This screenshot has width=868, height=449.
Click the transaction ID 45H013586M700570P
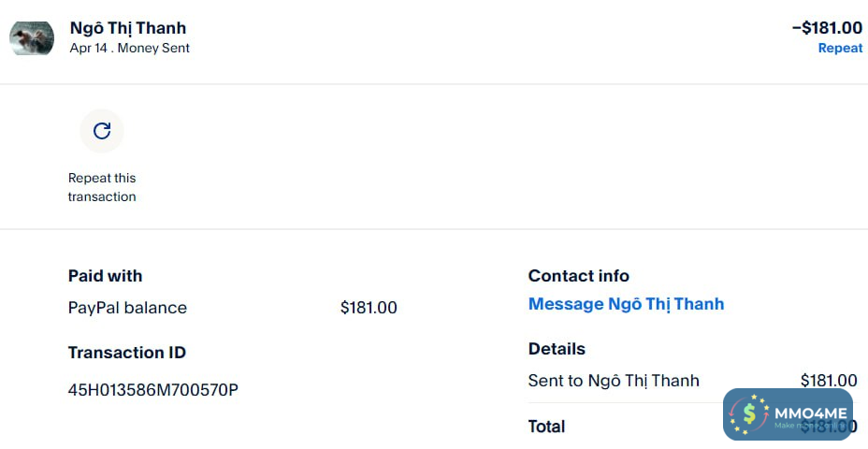coord(153,390)
